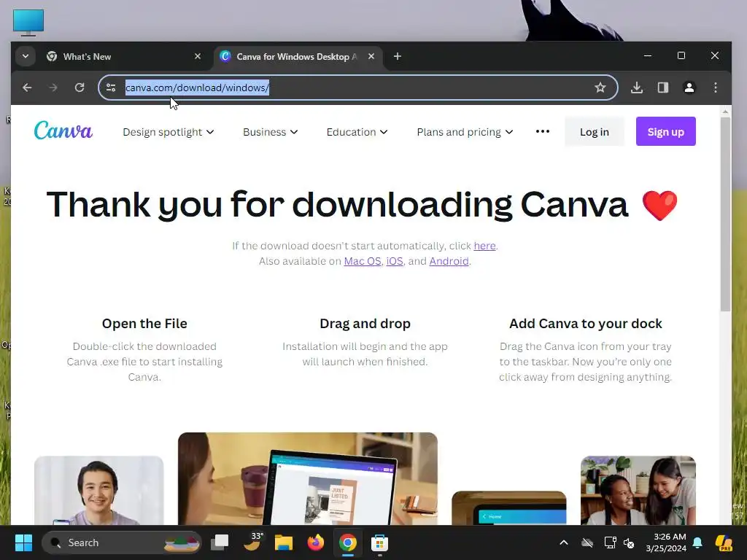
Task: Click the two women photo thumbnail
Action: tap(638, 491)
